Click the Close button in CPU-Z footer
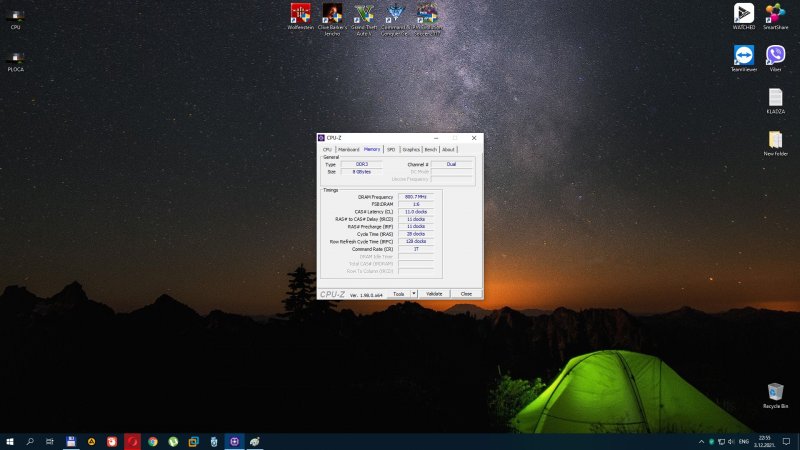 [466, 294]
